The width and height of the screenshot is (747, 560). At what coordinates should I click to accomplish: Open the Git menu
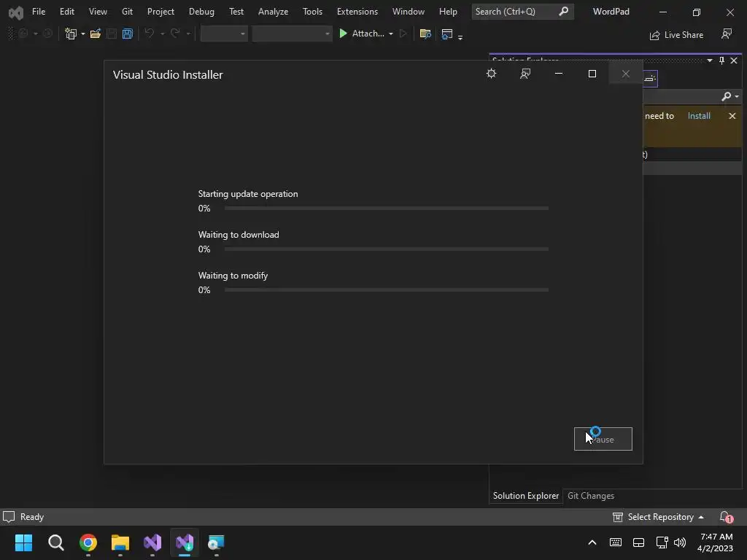[x=127, y=12]
